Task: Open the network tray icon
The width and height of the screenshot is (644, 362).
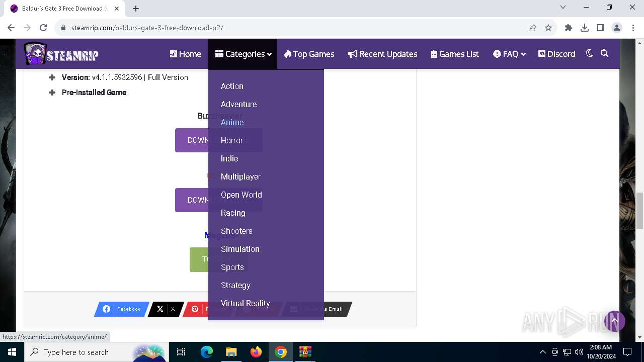Action: pos(567,352)
